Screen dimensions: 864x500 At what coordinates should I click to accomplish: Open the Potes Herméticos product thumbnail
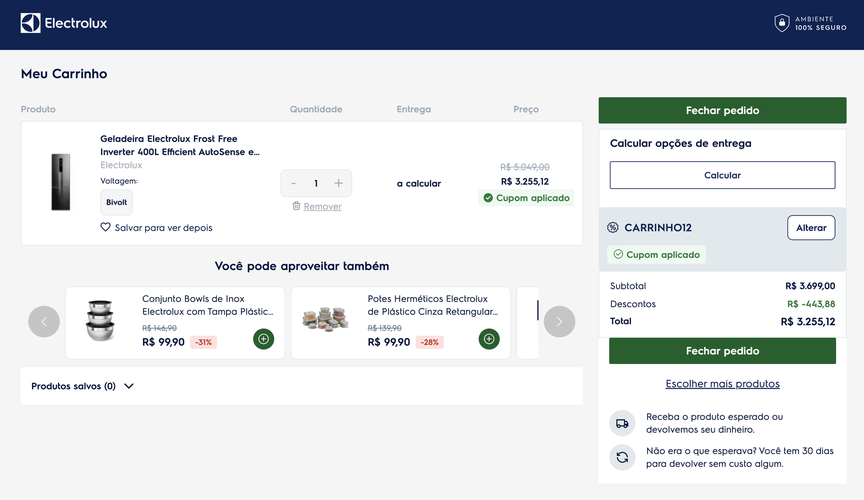click(326, 319)
